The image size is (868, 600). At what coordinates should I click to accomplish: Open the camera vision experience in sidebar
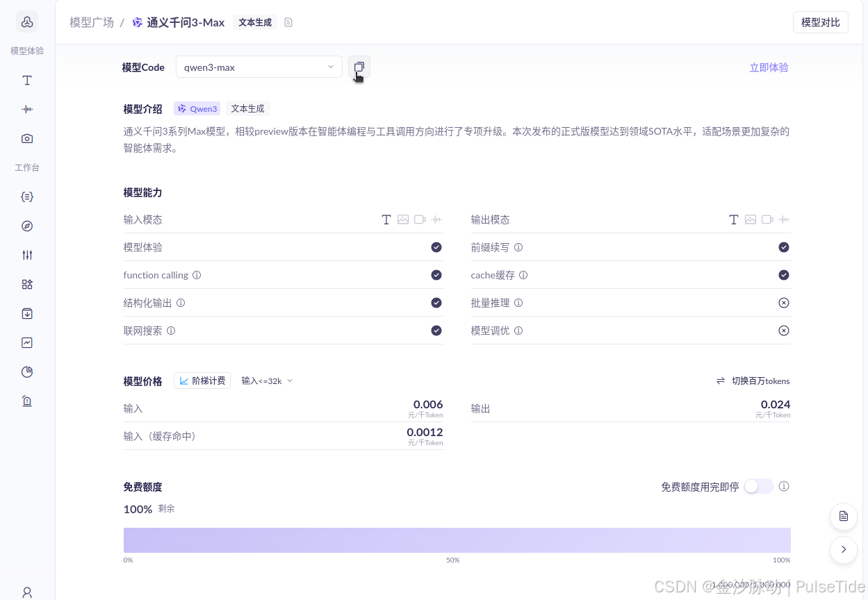[x=27, y=139]
